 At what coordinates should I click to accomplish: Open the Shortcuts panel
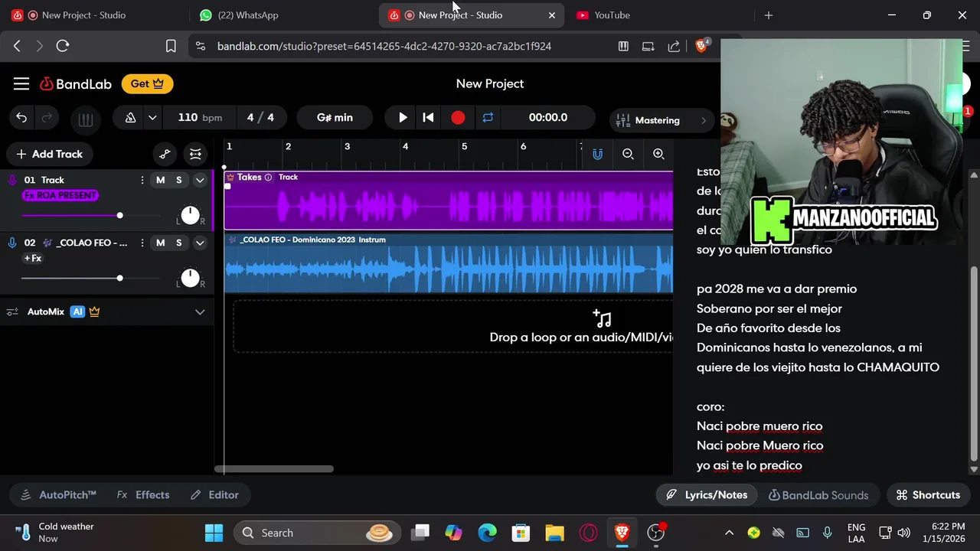928,494
